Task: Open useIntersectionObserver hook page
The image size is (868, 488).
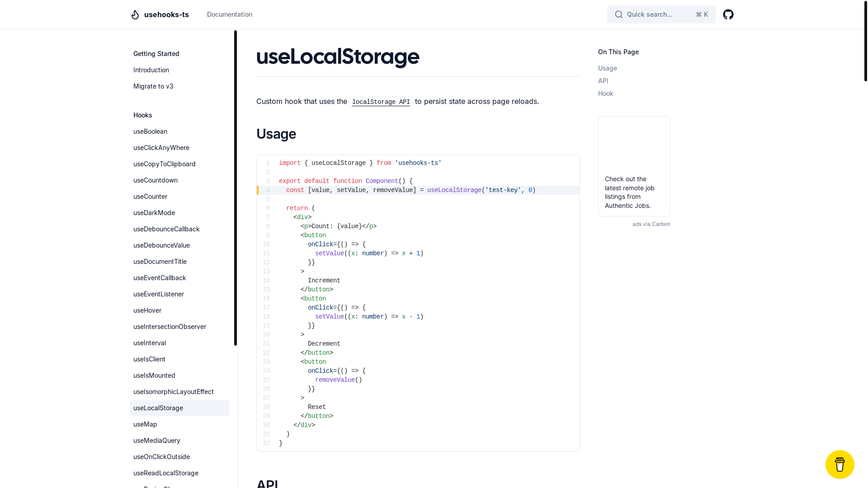Action: pyautogui.click(x=179, y=327)
